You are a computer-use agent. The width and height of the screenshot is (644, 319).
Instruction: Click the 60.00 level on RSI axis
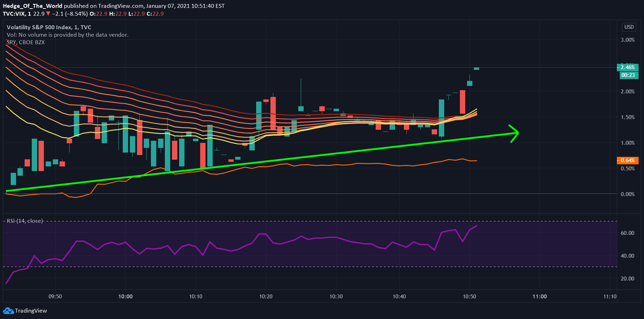coord(627,233)
